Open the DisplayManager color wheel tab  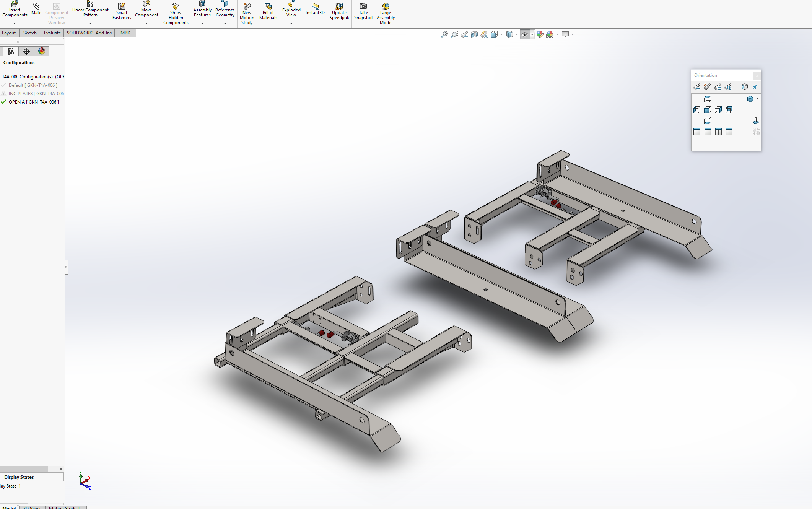coord(42,51)
